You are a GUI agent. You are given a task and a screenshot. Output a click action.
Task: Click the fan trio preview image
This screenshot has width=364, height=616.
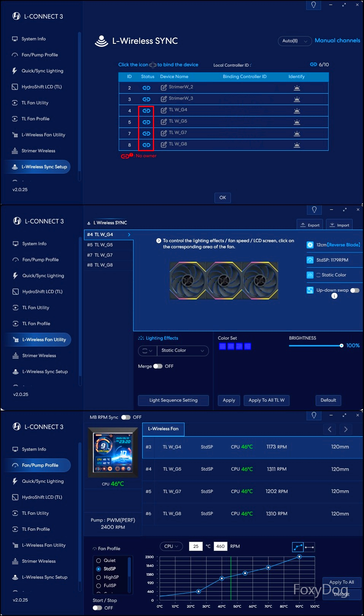[x=224, y=281]
